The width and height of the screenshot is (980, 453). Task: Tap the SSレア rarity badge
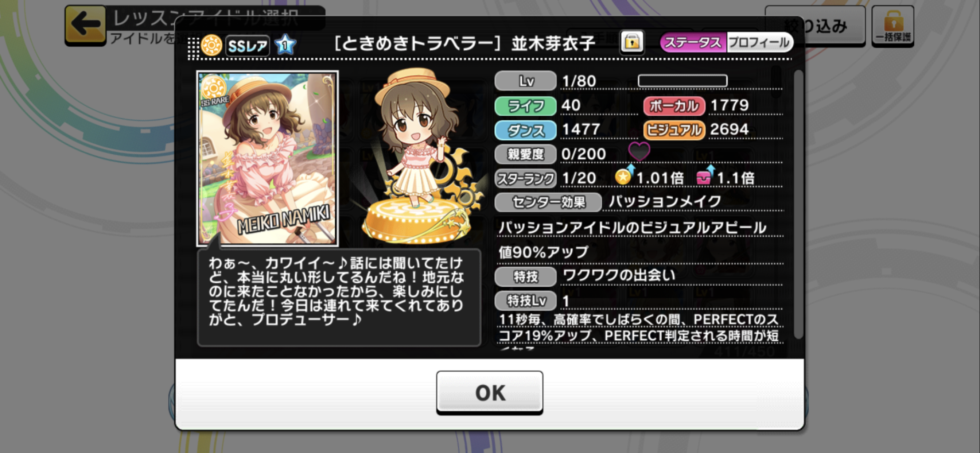(248, 46)
